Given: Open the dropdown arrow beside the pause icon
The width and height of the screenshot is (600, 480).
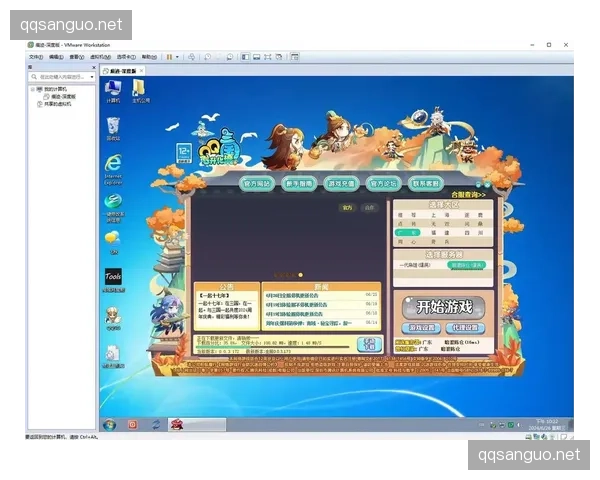Looking at the screenshot, I should pos(177,57).
